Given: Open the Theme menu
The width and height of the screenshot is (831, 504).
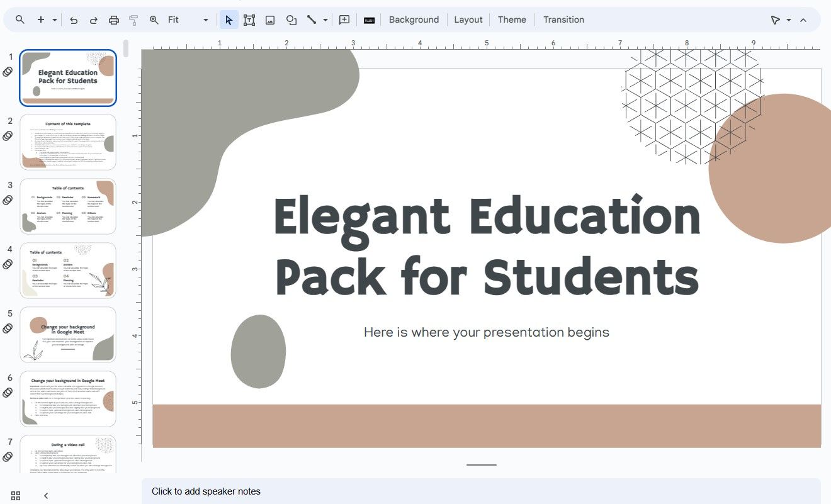Looking at the screenshot, I should tap(511, 20).
